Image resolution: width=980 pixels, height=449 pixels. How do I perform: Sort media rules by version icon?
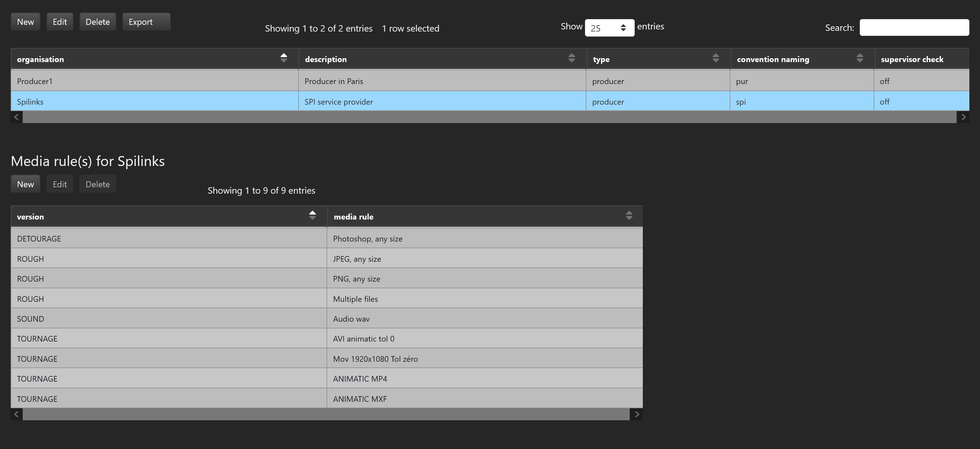[312, 215]
